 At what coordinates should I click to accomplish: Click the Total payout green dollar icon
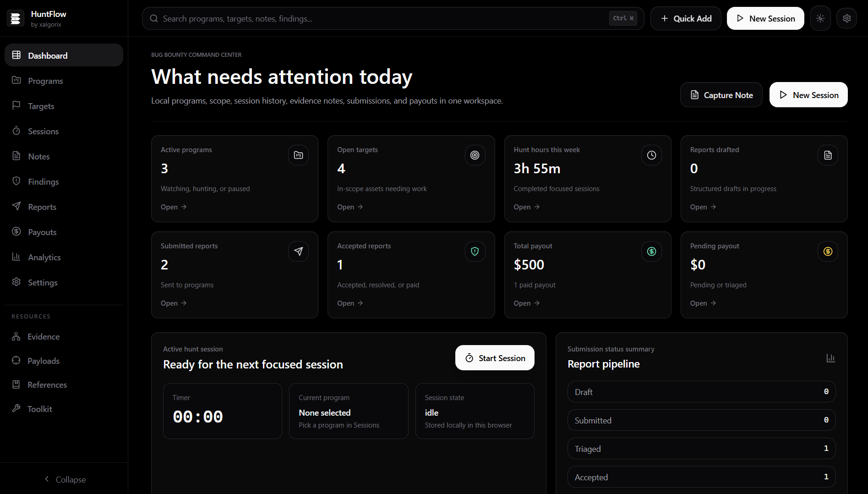click(x=651, y=252)
